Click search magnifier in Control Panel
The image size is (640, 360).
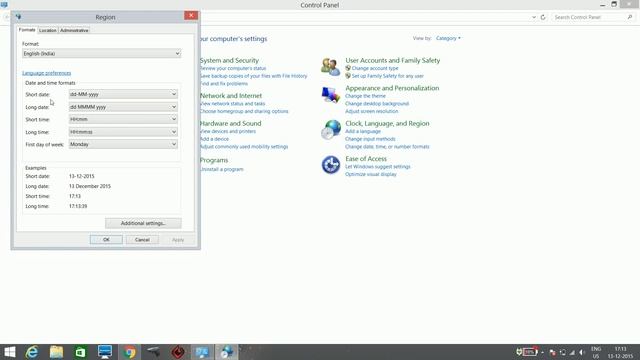(x=630, y=17)
